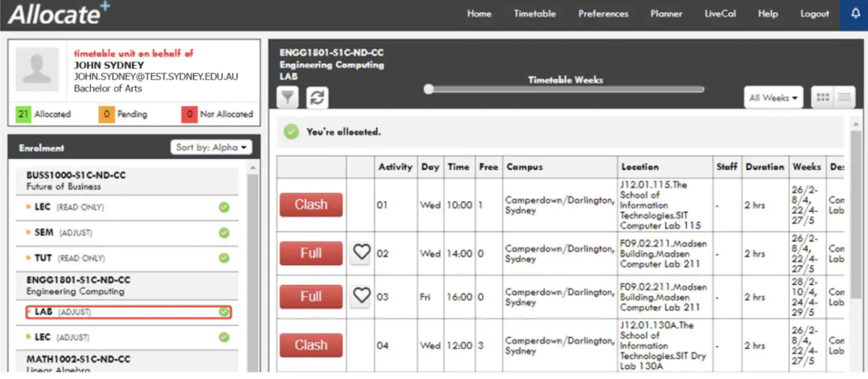Click the Weeks column header
868x379 pixels.
coord(807,166)
